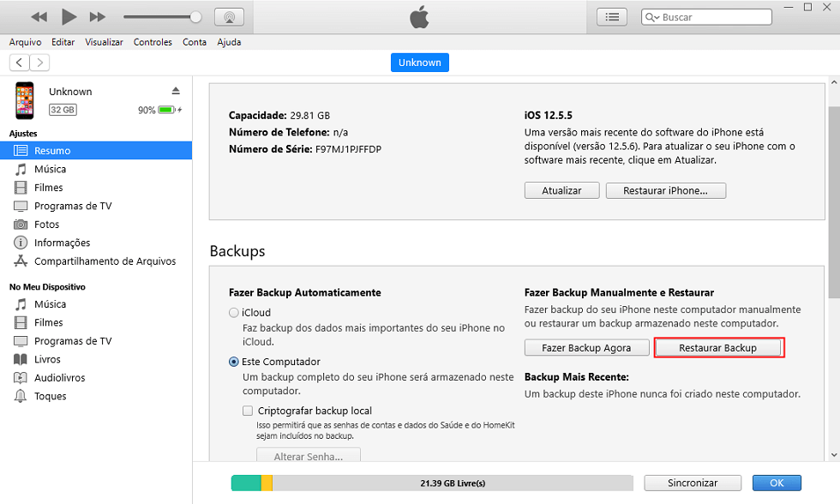The height and width of the screenshot is (504, 840).
Task: Open the Controles menu
Action: (153, 42)
